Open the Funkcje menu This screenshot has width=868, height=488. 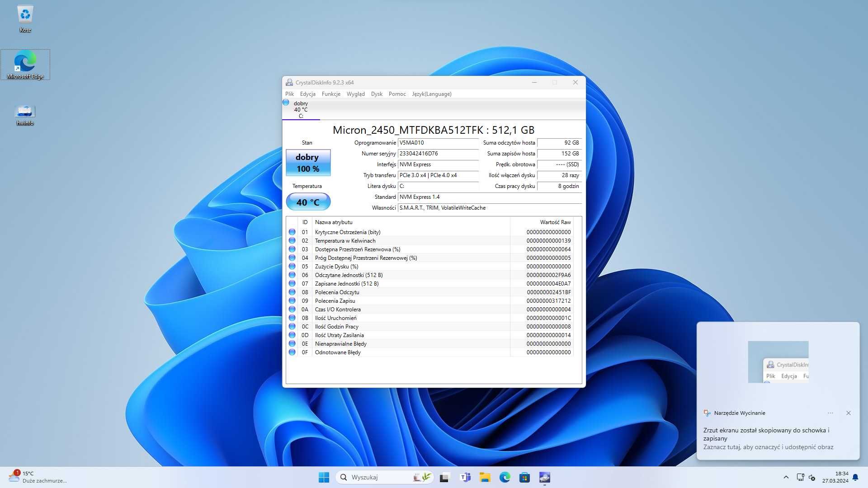tap(331, 94)
